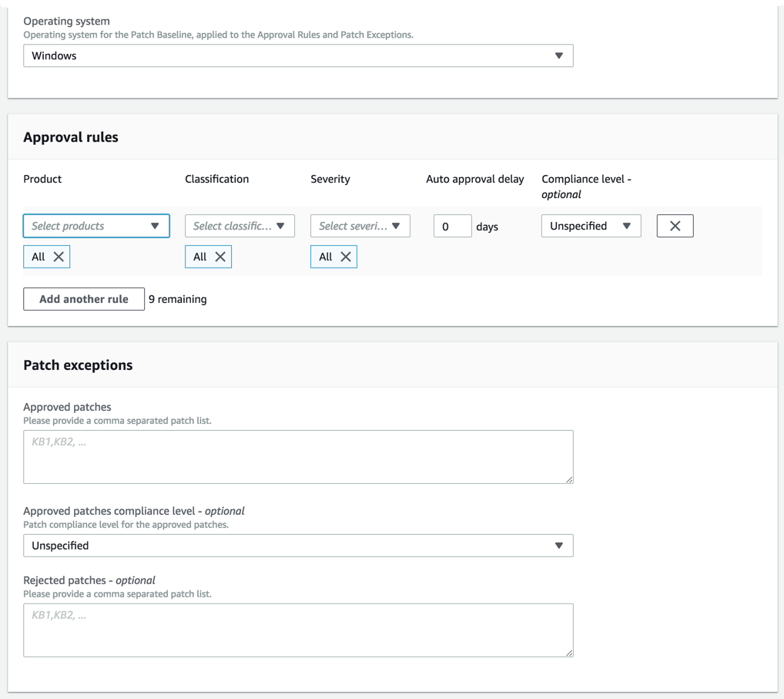The height and width of the screenshot is (699, 784).
Task: Click resize handle of Approved patches textarea
Action: 569,479
